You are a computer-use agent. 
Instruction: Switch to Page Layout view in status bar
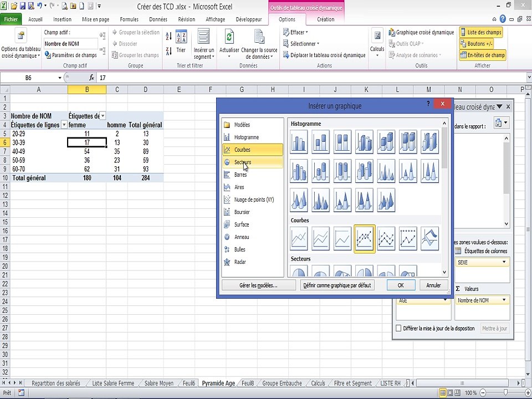[x=450, y=392]
